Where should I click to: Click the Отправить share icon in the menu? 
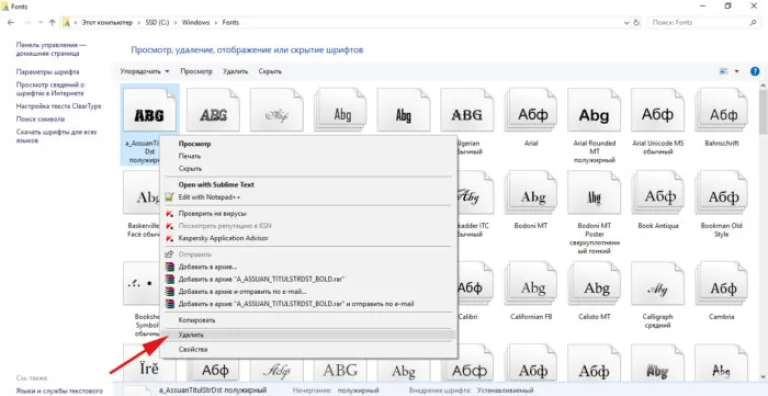coord(169,254)
